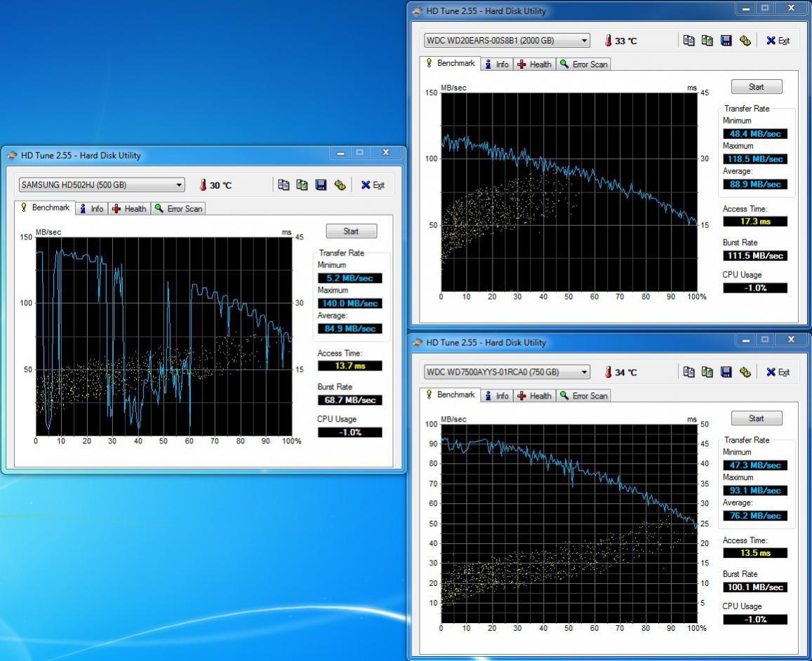Screen dimensions: 812x661
Task: Click average value 84.9 MB/sec
Action: click(350, 328)
